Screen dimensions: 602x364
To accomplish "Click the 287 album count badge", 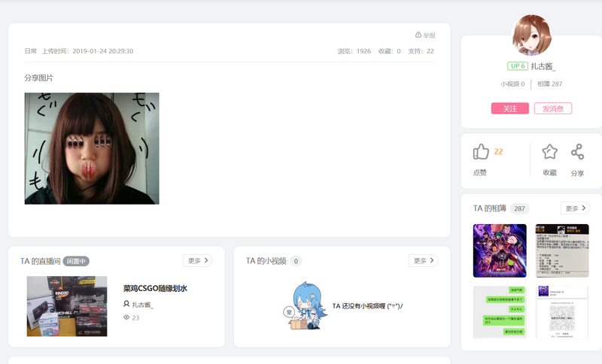I will [519, 208].
